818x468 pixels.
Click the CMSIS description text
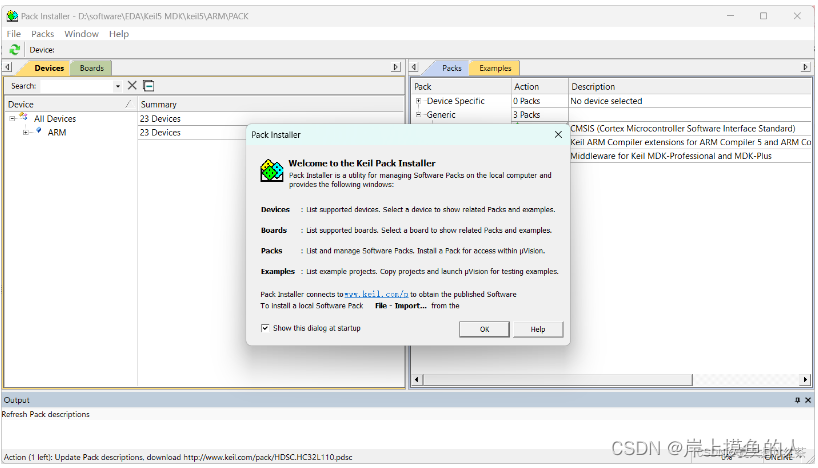[682, 128]
